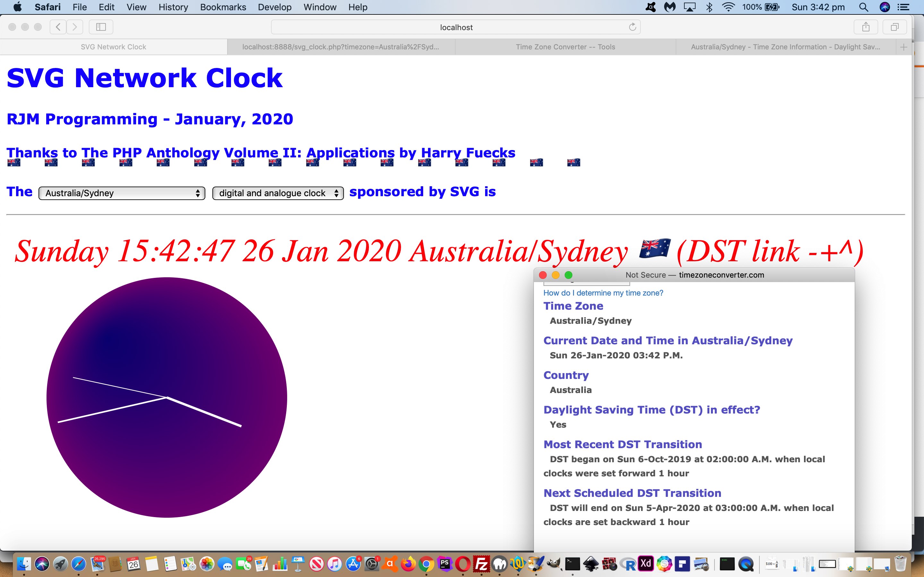Select the History menu item in Safari
This screenshot has height=577, width=924.
[x=173, y=7]
